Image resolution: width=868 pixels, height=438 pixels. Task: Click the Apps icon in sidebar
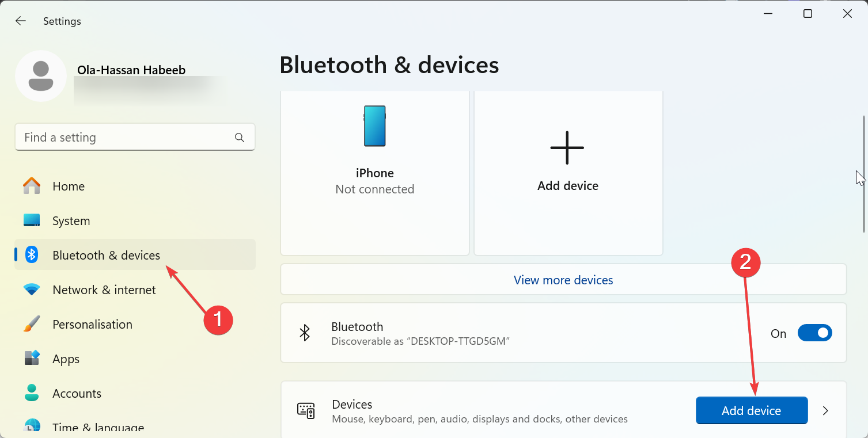click(x=32, y=359)
